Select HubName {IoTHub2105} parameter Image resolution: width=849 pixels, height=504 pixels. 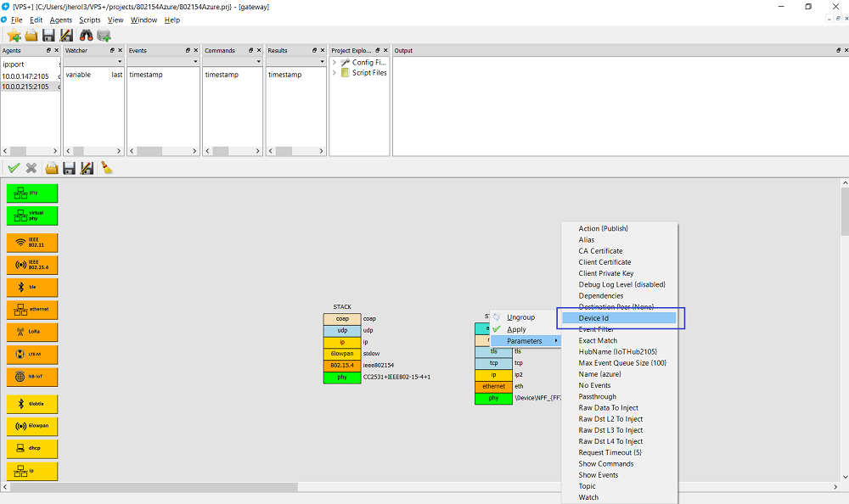620,352
